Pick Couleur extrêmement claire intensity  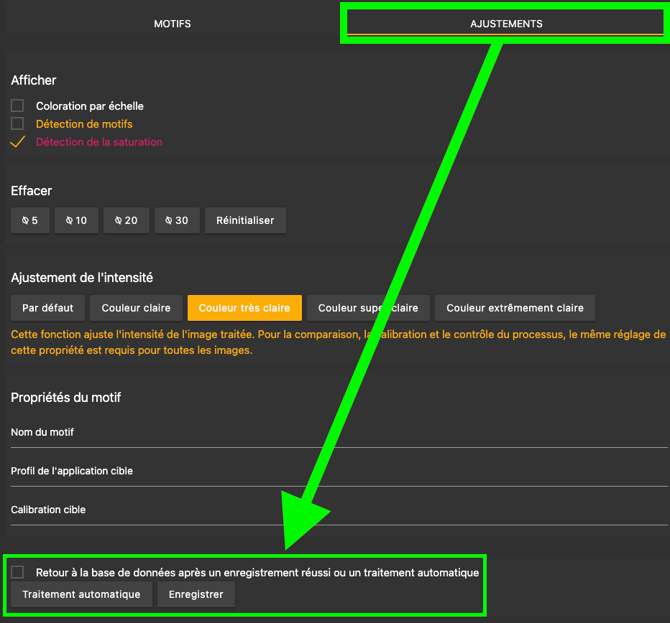pyautogui.click(x=515, y=308)
